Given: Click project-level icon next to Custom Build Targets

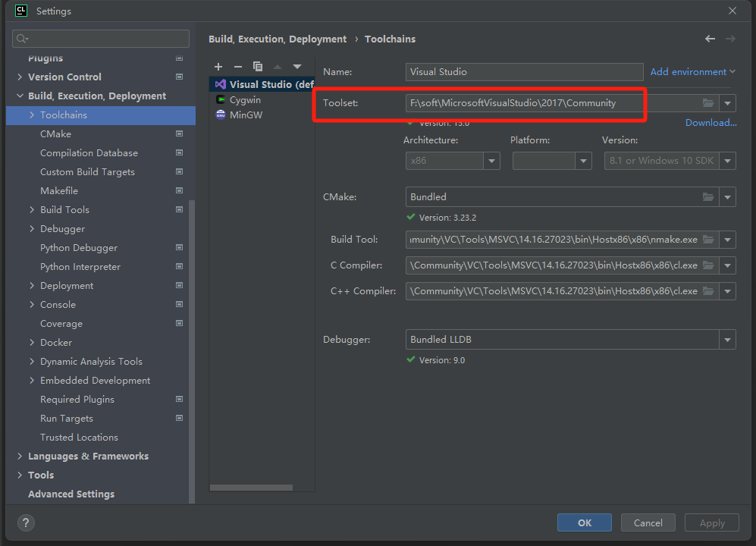Looking at the screenshot, I should [180, 171].
